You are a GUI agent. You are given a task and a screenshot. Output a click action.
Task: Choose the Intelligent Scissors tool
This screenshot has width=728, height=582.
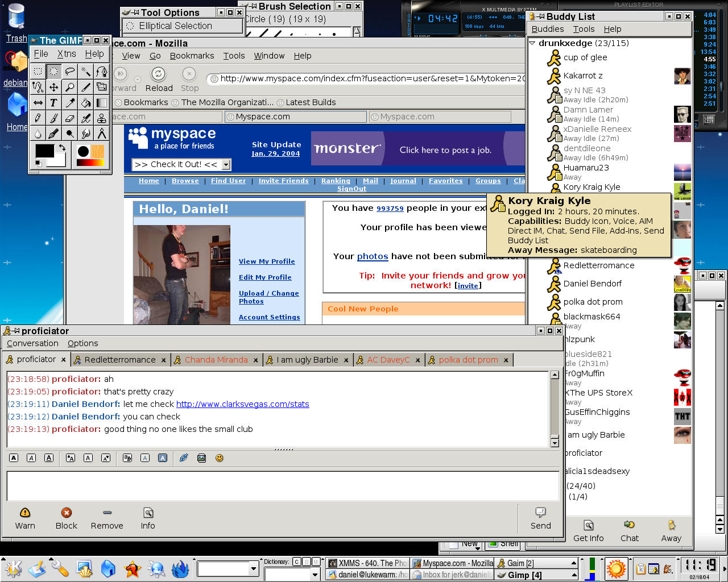click(x=38, y=87)
